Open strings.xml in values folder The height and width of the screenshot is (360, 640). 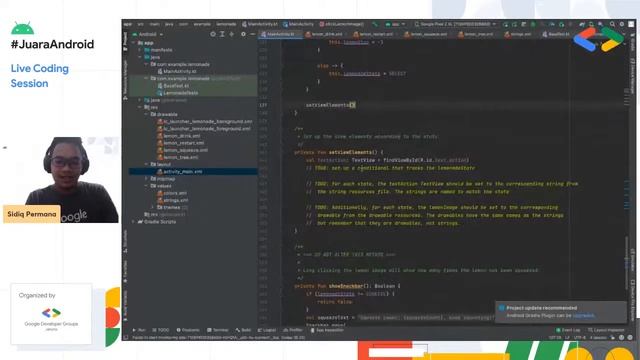click(173, 200)
